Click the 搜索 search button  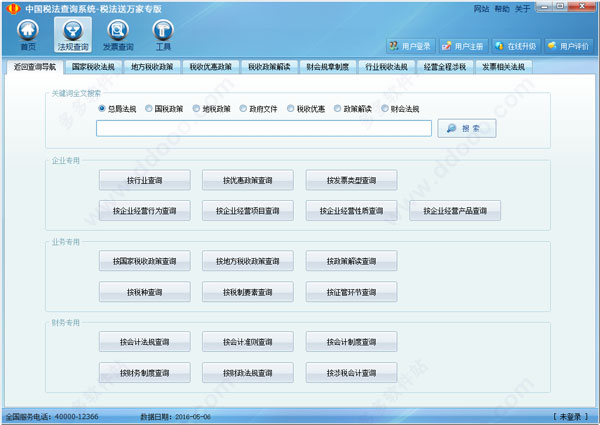point(467,128)
